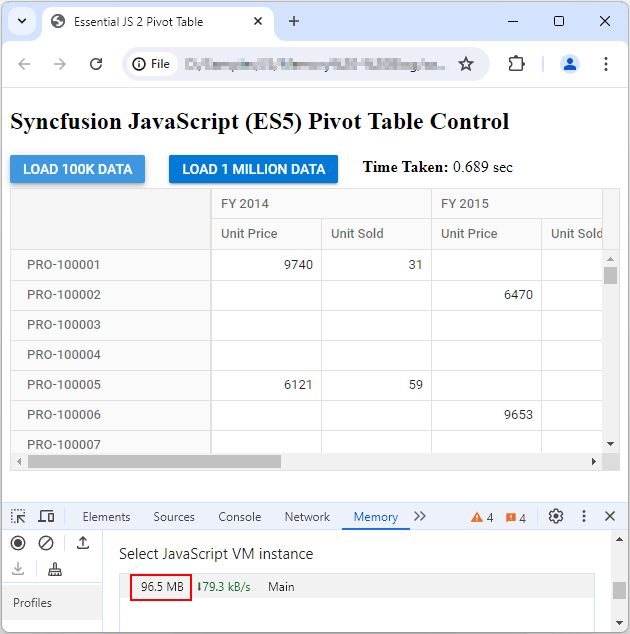Select row header PRO-100003

pos(110,325)
